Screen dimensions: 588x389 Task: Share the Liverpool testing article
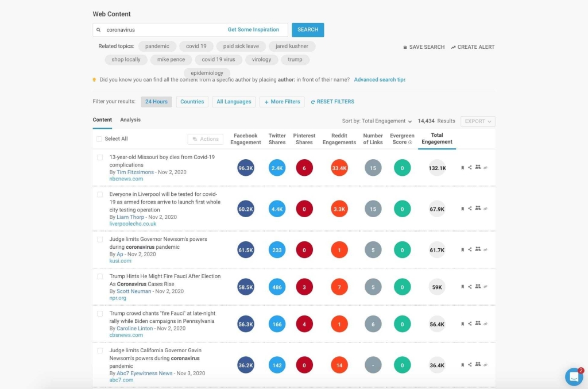click(x=471, y=209)
